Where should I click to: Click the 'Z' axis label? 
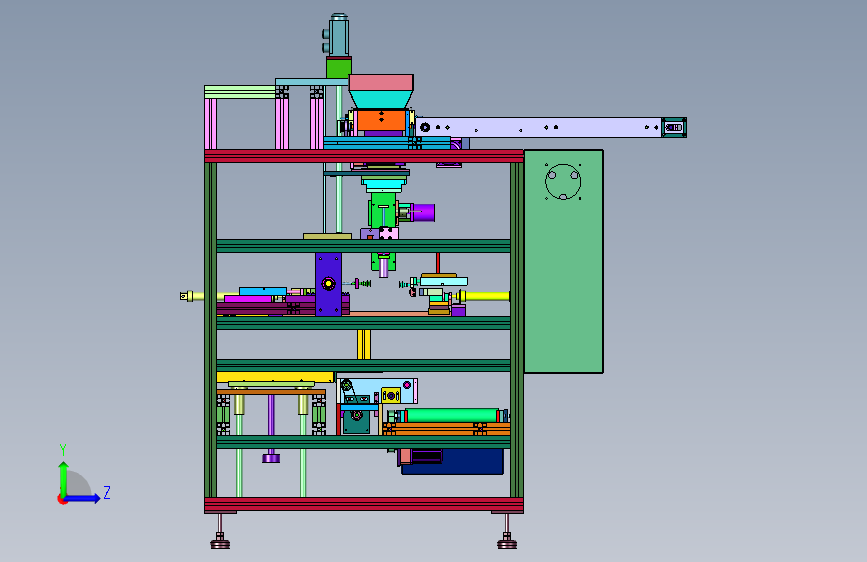coord(107,492)
